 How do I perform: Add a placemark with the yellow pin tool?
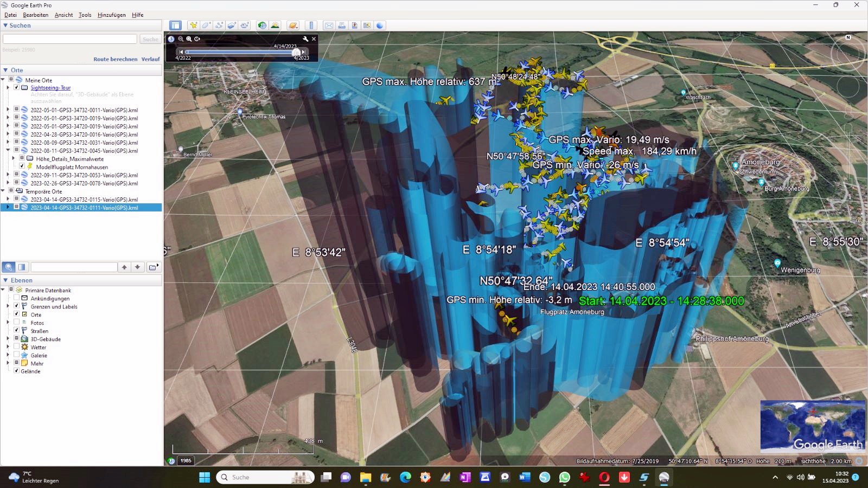click(193, 25)
